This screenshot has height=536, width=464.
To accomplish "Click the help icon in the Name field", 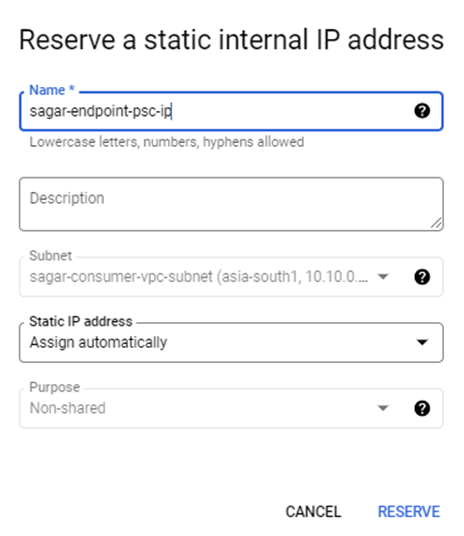I will [x=422, y=111].
